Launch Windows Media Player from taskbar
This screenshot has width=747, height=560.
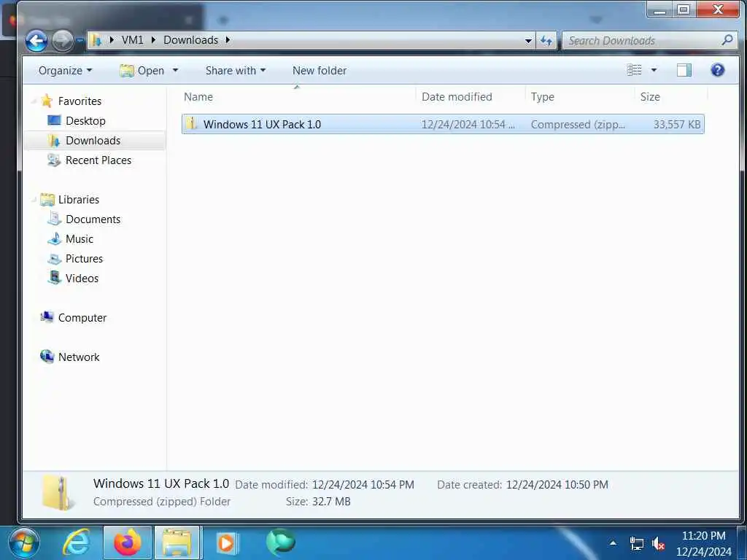(228, 542)
